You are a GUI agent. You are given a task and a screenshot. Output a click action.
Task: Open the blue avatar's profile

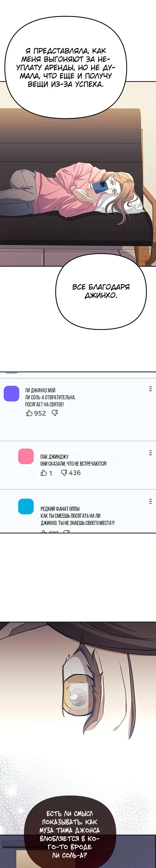[26, 506]
